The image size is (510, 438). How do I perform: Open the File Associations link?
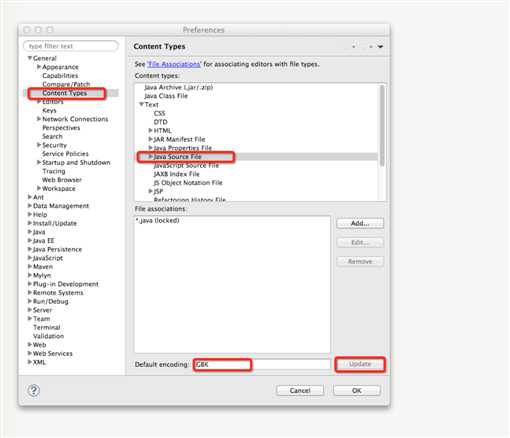pos(174,64)
